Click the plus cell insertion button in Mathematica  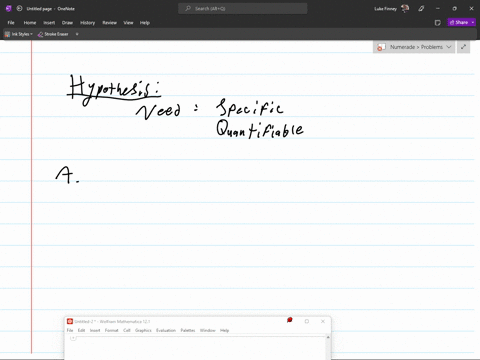click(73, 338)
